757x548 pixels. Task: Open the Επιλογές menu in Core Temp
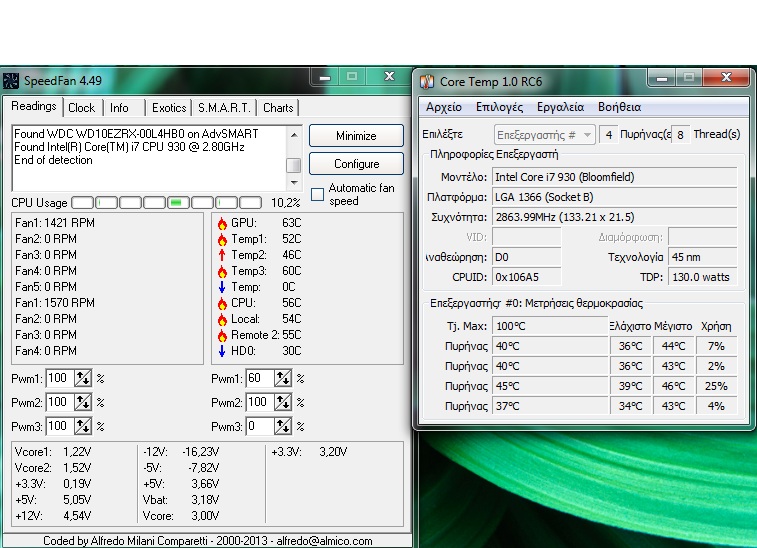(x=499, y=107)
